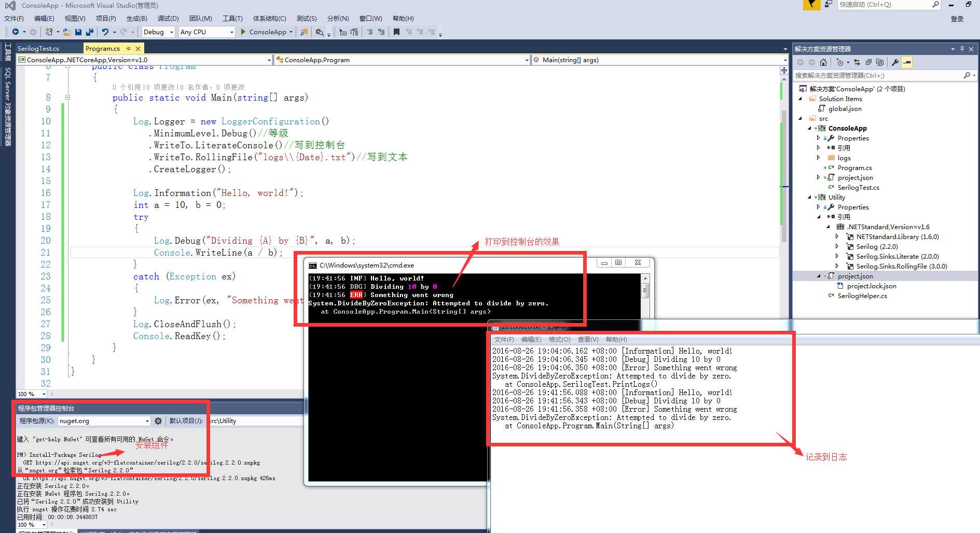Click Sync with Active Document icon
Screen dimensions: 980x533
pyautogui.click(x=857, y=62)
